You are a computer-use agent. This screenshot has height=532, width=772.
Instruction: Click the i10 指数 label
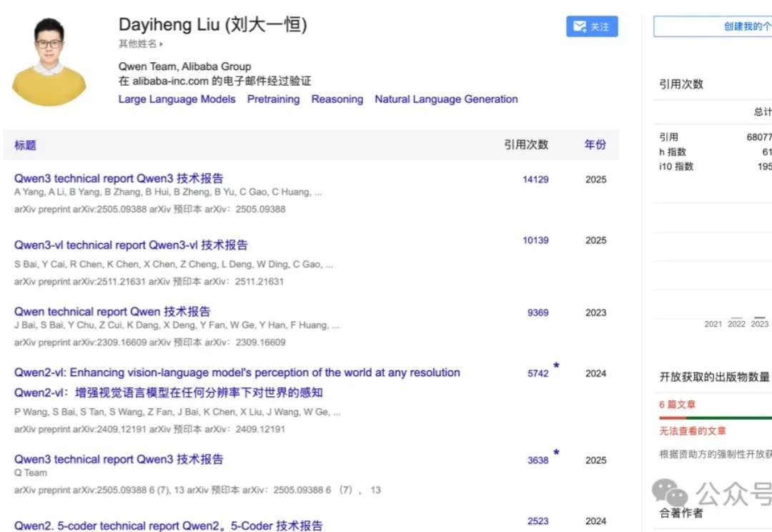(x=676, y=167)
